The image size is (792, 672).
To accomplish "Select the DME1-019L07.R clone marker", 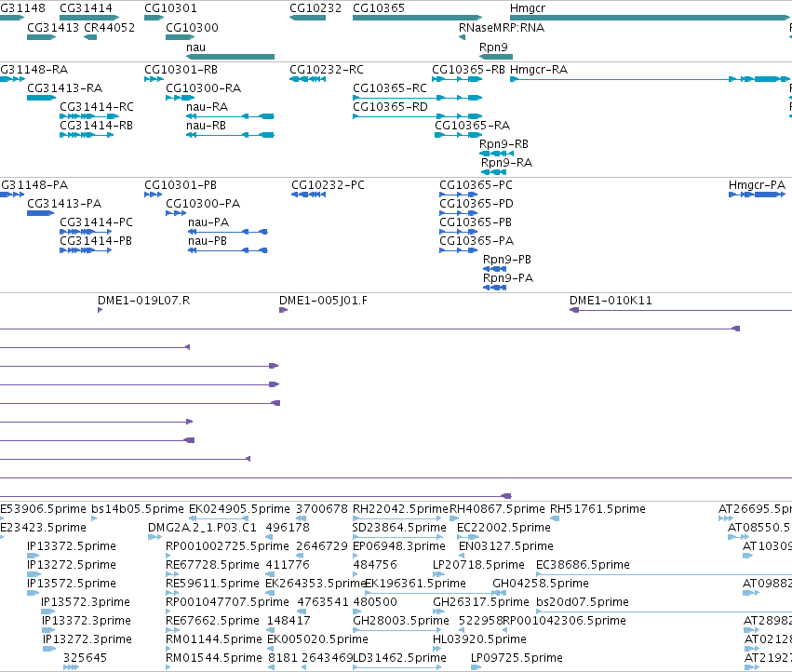I will click(x=100, y=310).
